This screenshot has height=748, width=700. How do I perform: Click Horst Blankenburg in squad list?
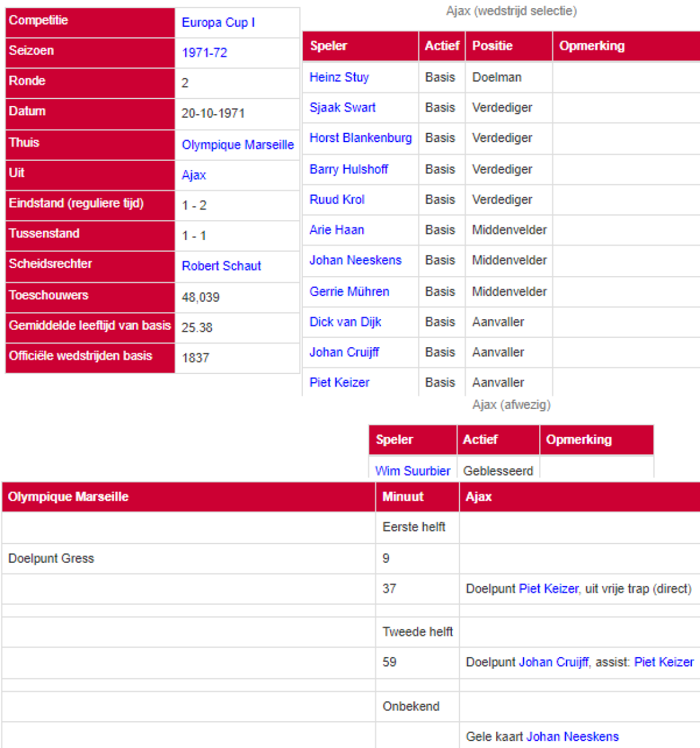360,138
